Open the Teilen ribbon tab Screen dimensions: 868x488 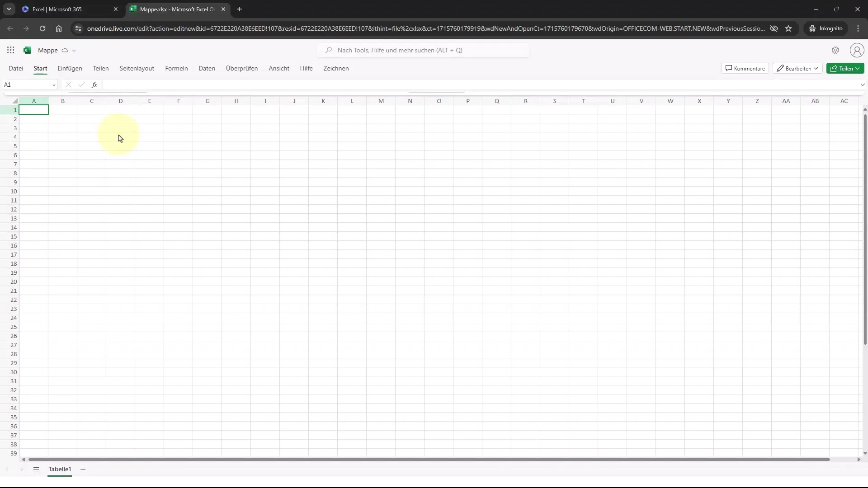tap(101, 68)
